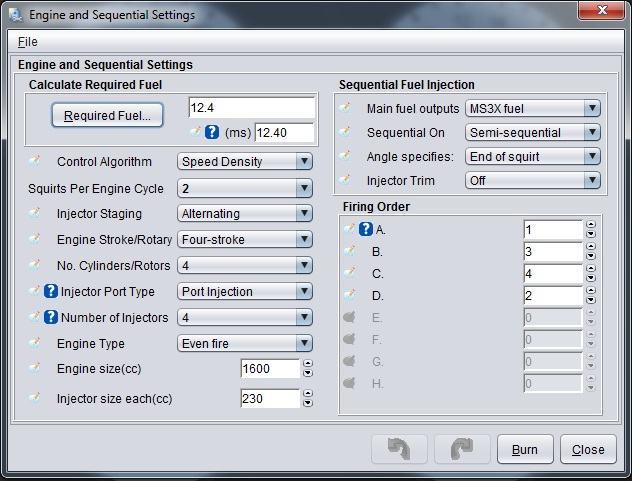
Task: Click the pencil icon beside Number of Injectors help
Action: pos(35,317)
